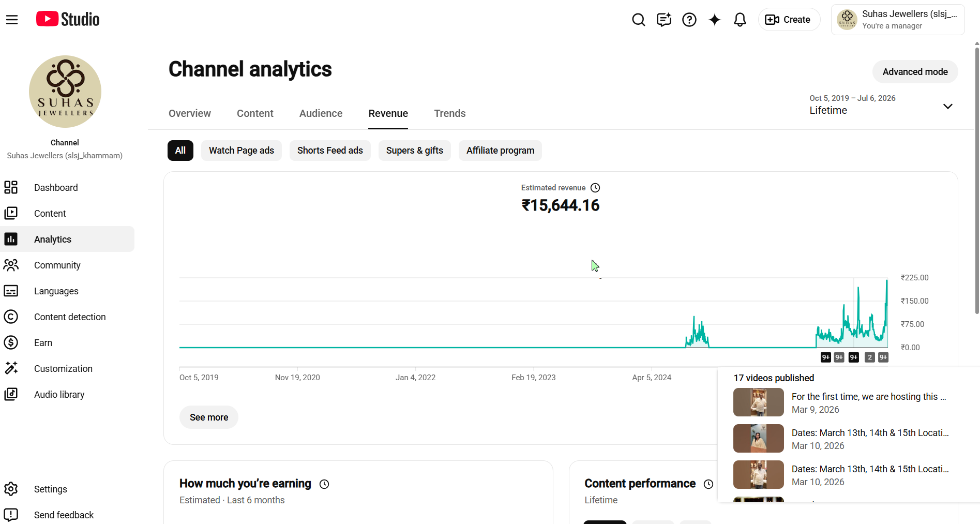This screenshot has width=980, height=524.
Task: Open the comments feedback icon in the top bar
Action: point(664,20)
